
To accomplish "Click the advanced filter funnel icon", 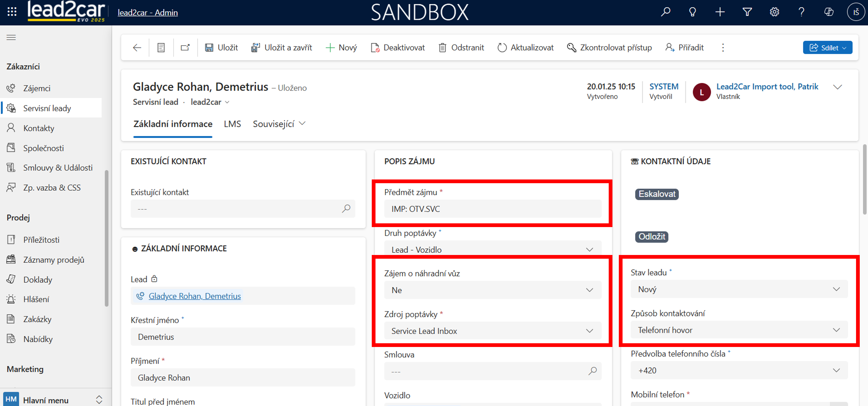I will tap(747, 12).
